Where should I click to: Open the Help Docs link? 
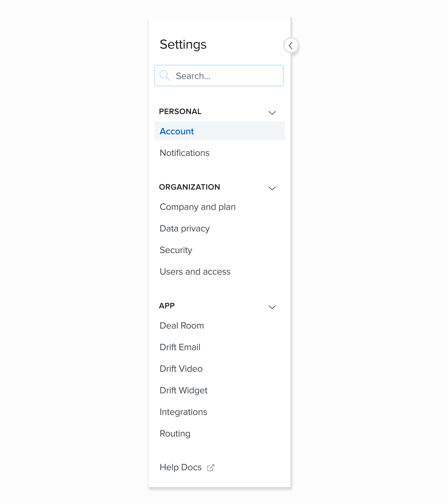[x=181, y=467]
